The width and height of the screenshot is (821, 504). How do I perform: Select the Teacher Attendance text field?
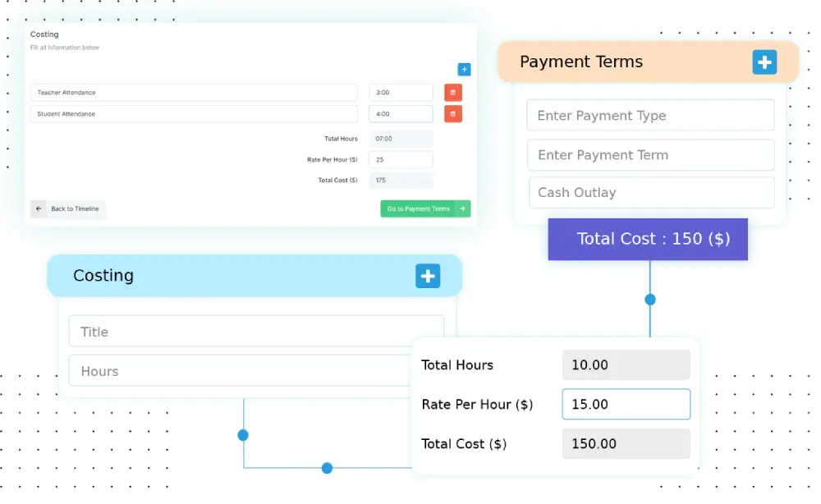(x=194, y=93)
